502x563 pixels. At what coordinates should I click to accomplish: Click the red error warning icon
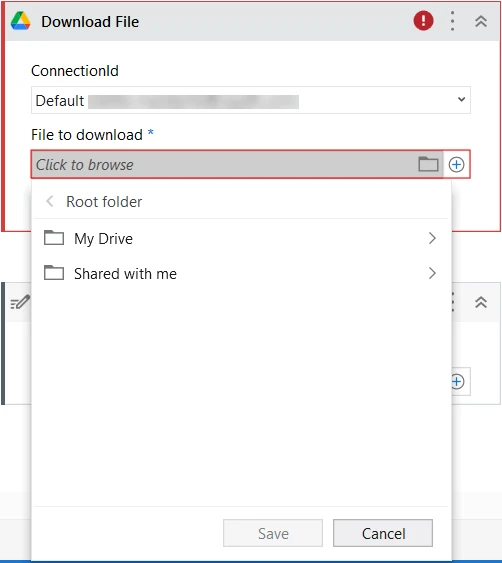(x=423, y=20)
